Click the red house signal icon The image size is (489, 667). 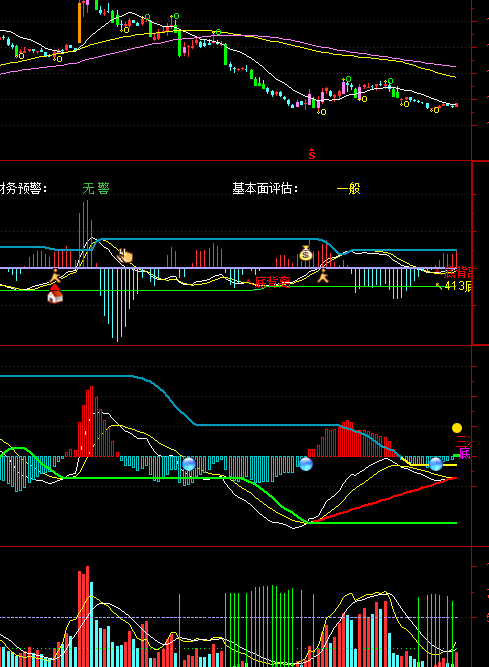tap(55, 294)
